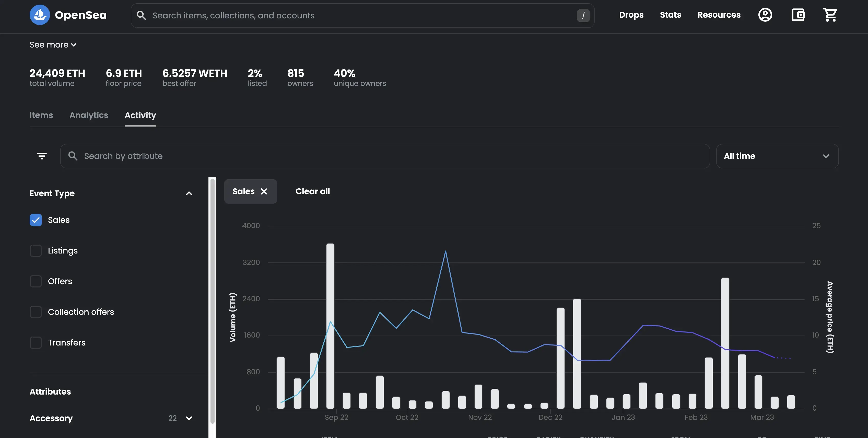The height and width of the screenshot is (438, 868).
Task: Open the All time period dropdown
Action: point(777,156)
